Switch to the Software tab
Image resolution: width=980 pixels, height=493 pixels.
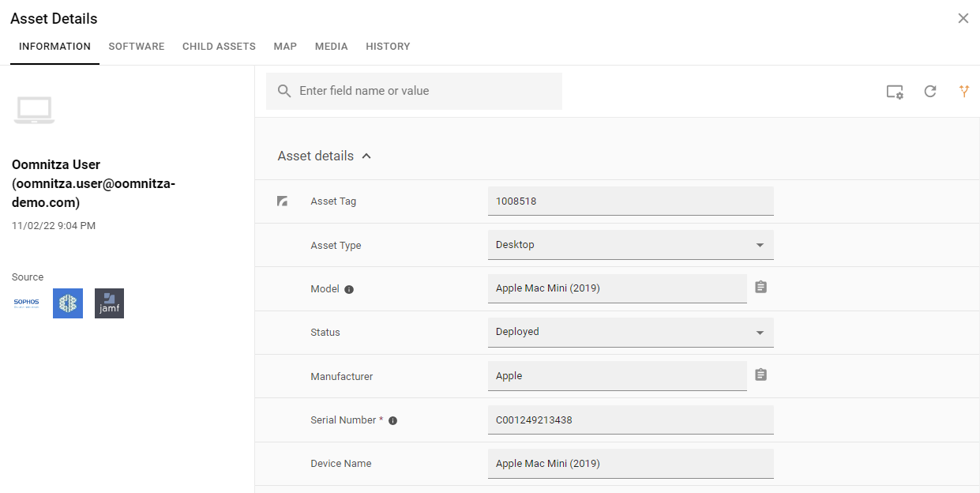137,47
